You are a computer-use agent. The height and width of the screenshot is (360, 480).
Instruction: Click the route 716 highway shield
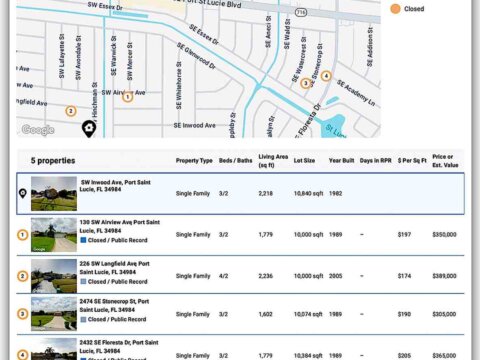pyautogui.click(x=301, y=12)
